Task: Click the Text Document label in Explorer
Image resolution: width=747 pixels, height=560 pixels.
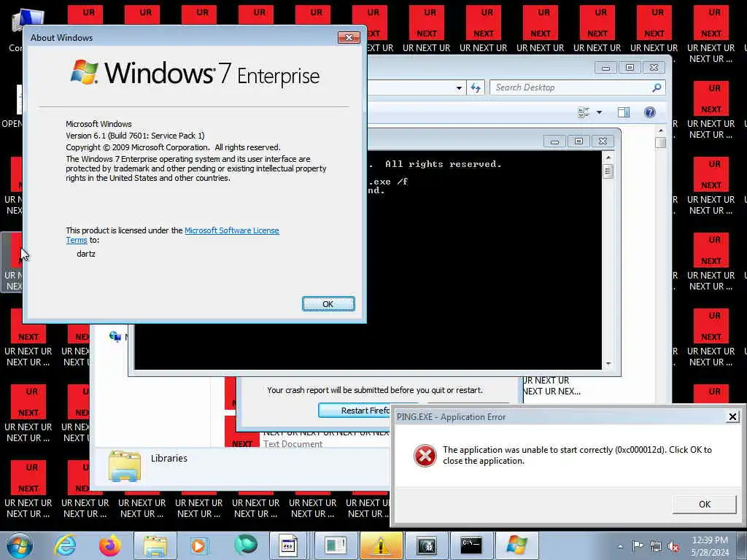Action: point(293,444)
